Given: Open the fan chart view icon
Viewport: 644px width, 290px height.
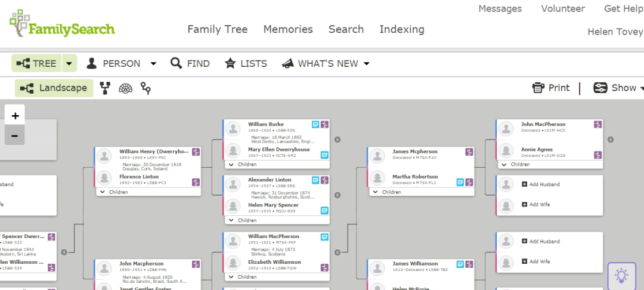Looking at the screenshot, I should (x=125, y=88).
